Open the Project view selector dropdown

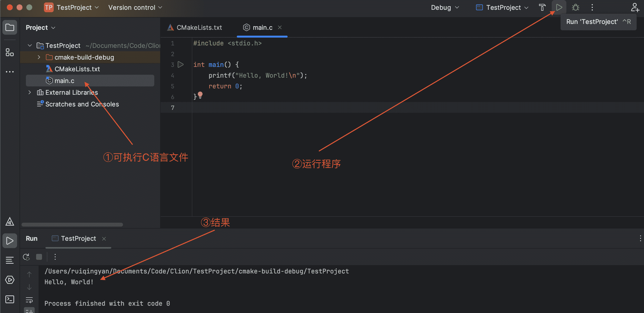[x=40, y=28]
